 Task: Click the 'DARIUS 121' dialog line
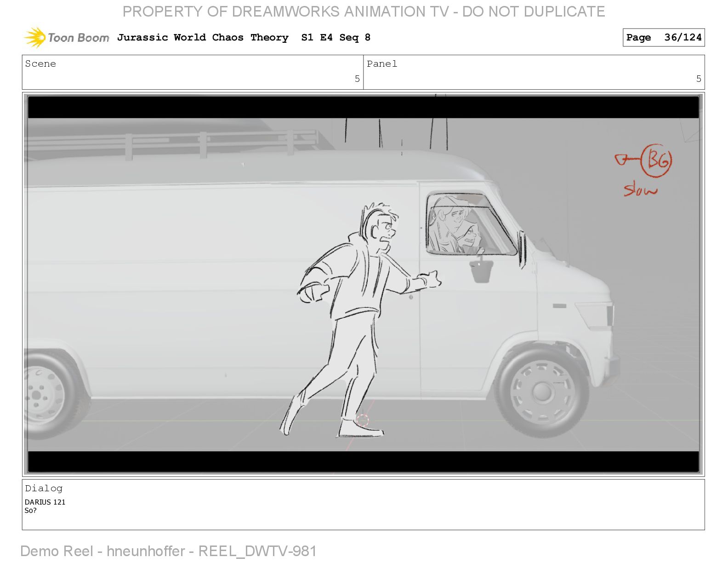click(x=45, y=502)
